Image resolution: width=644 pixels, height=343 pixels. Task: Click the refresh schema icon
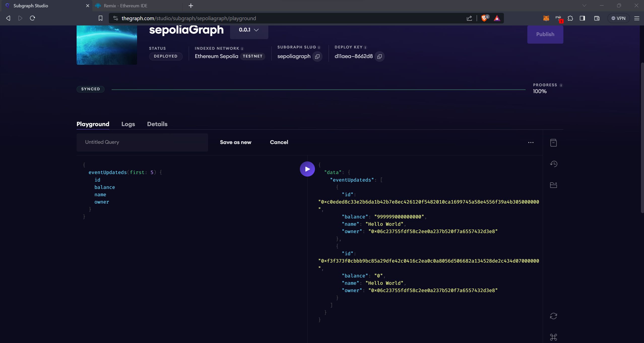click(x=553, y=316)
